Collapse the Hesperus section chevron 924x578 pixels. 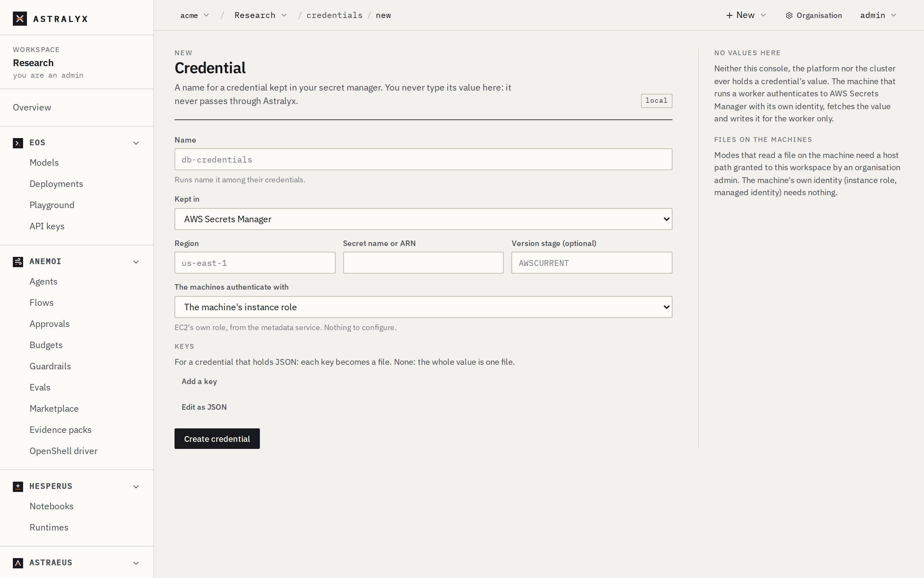(x=136, y=486)
